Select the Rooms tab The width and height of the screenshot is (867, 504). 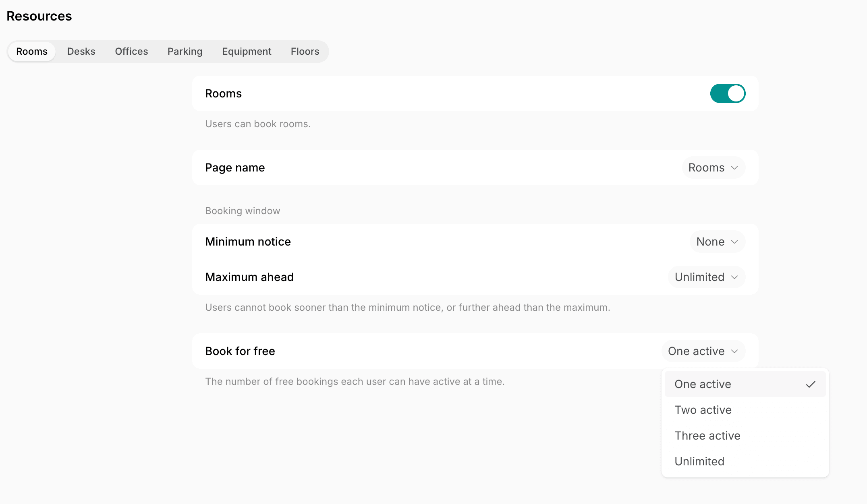click(32, 52)
